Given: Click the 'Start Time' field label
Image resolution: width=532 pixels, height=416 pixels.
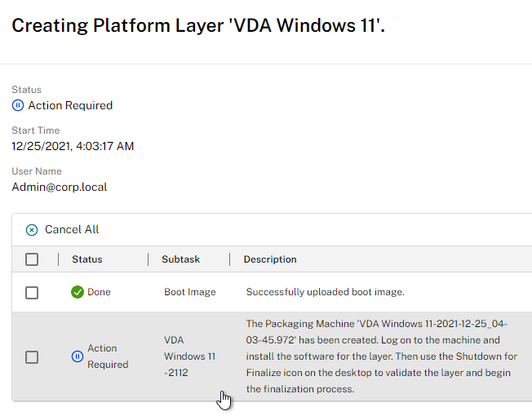Looking at the screenshot, I should [36, 131].
